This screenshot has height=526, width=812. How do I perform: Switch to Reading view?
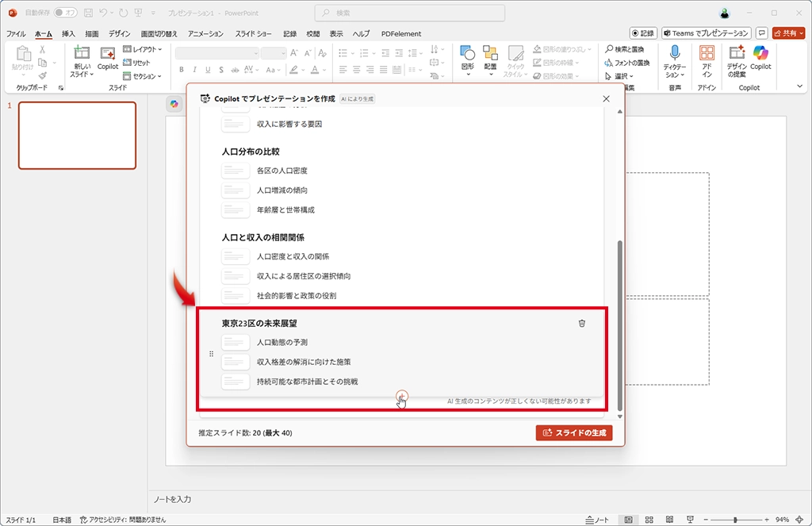669,520
